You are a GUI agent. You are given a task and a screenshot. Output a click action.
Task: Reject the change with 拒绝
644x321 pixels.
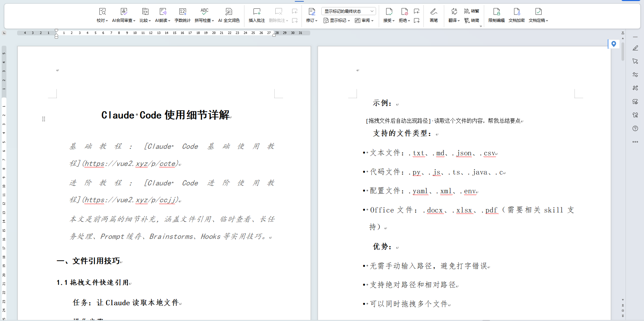pos(404,15)
